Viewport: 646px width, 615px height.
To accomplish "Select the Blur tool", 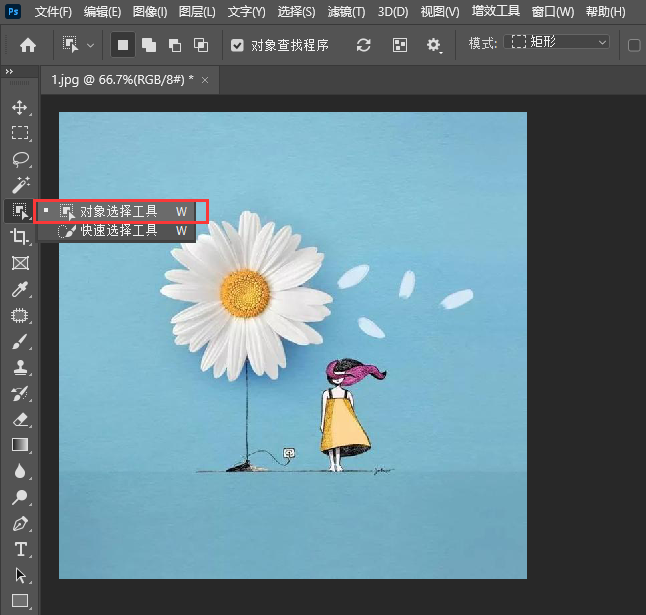I will pyautogui.click(x=20, y=471).
